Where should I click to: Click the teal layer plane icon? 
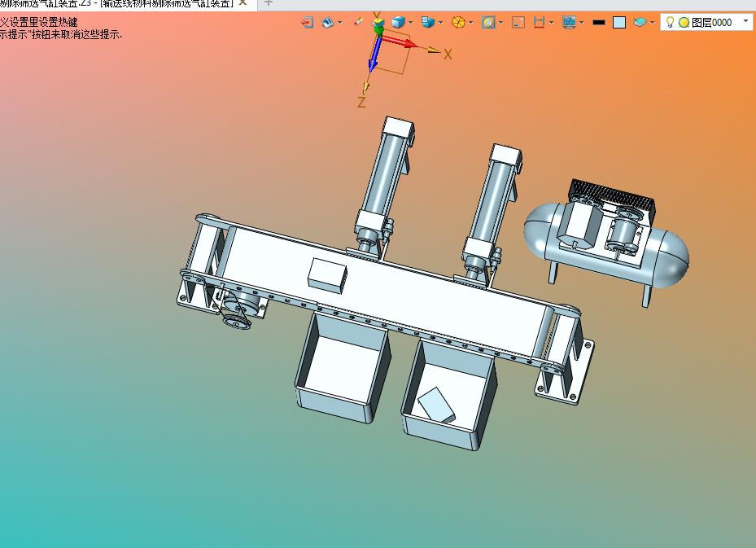[640, 22]
